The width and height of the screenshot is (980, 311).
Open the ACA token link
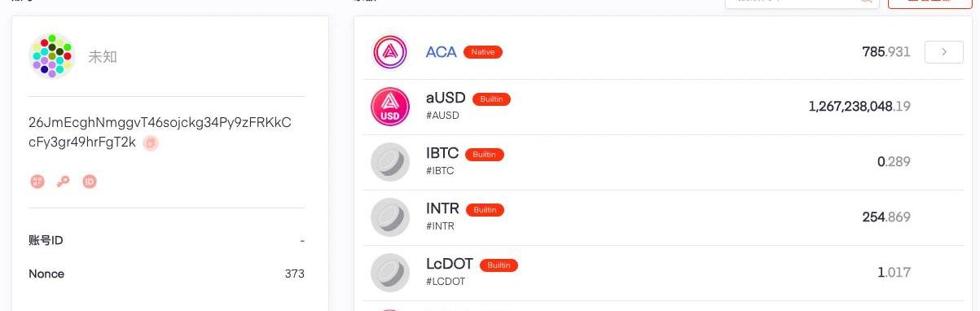click(x=441, y=52)
